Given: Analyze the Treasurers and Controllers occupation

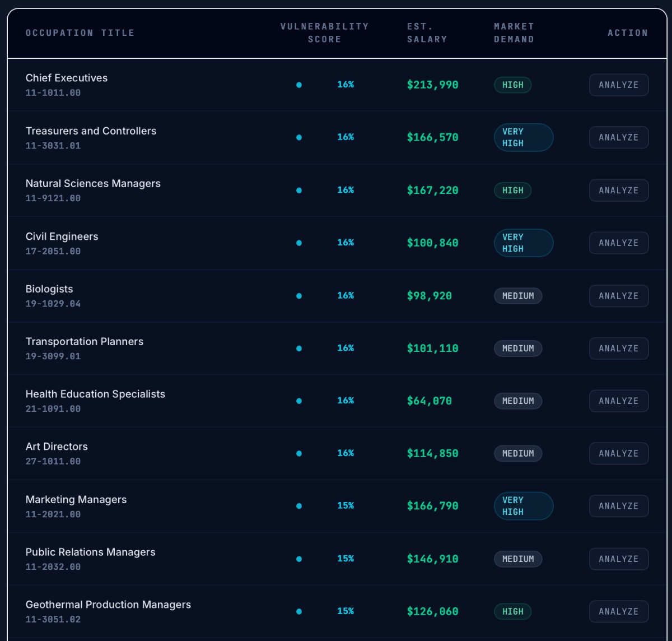Looking at the screenshot, I should 619,137.
